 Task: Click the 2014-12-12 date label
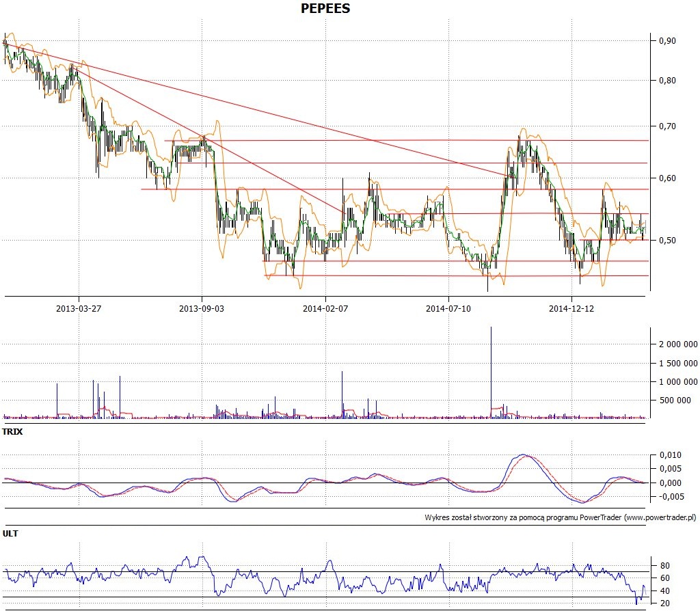pos(571,308)
